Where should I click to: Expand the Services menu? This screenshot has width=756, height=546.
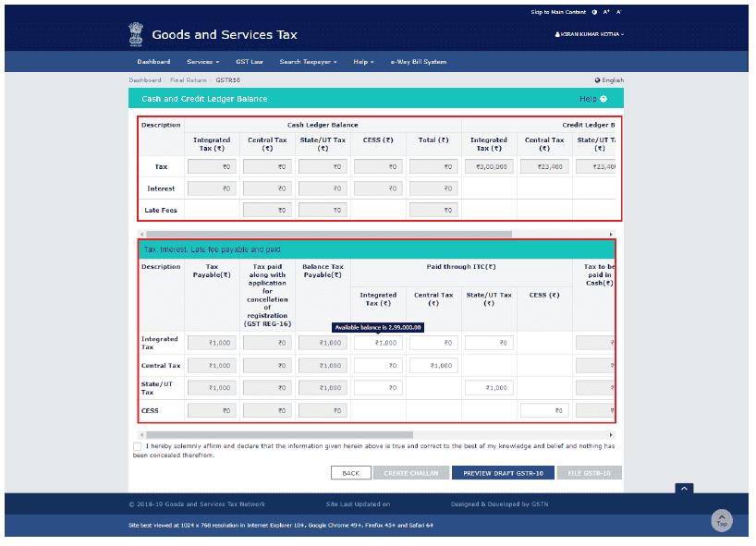pyautogui.click(x=203, y=62)
